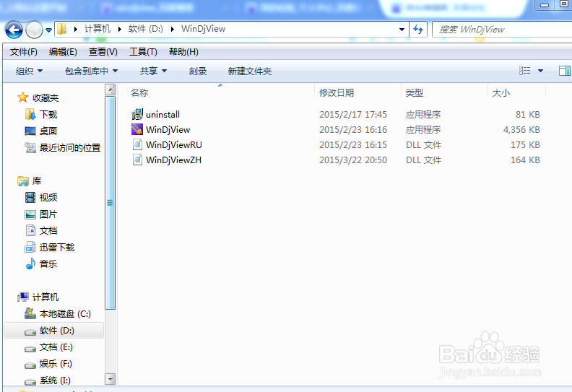
Task: Focus the 搜索 WinDjView search box
Action: [x=503, y=29]
